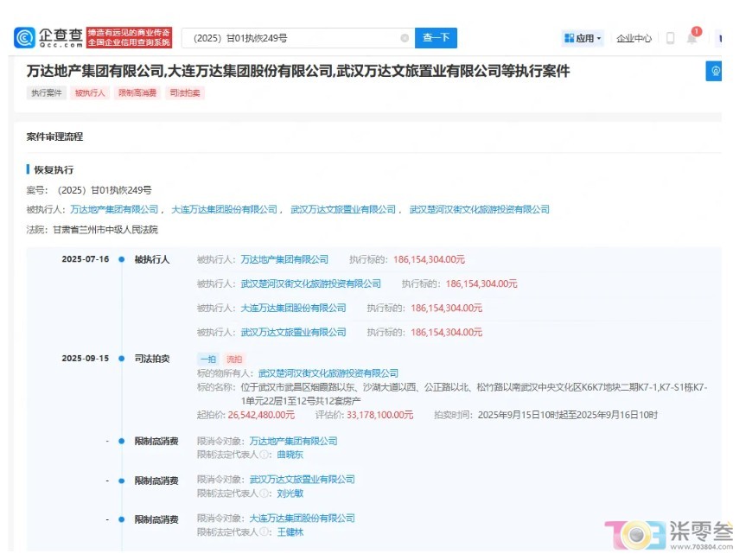Select the 限制高消费 tag under the title
Viewport: 752px width, 560px height.
(137, 93)
